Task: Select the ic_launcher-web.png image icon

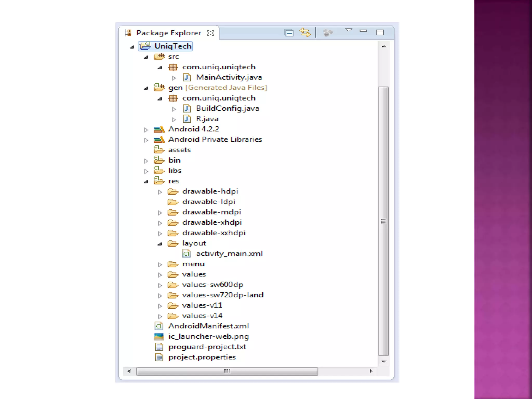Action: coord(159,337)
